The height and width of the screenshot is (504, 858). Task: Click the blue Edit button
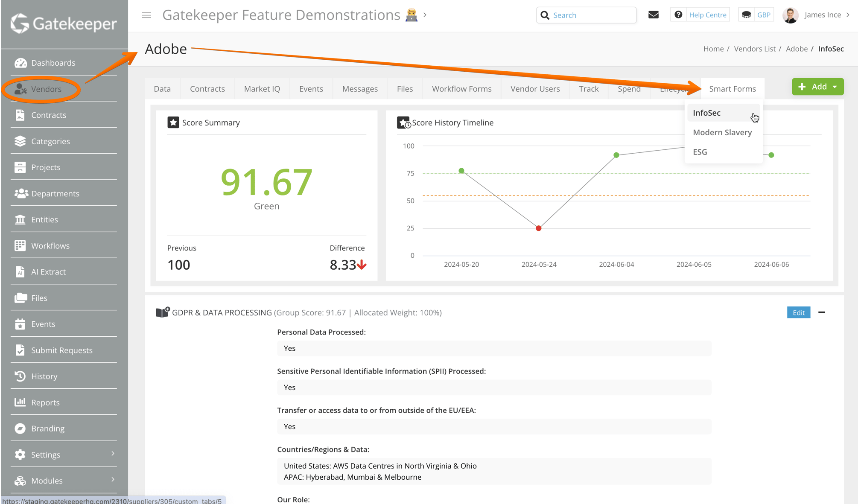click(x=798, y=312)
